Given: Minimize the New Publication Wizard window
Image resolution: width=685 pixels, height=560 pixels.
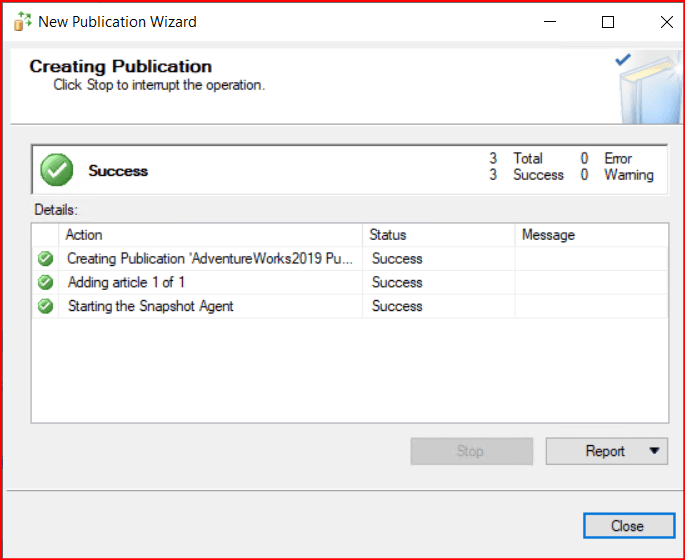Looking at the screenshot, I should (551, 22).
